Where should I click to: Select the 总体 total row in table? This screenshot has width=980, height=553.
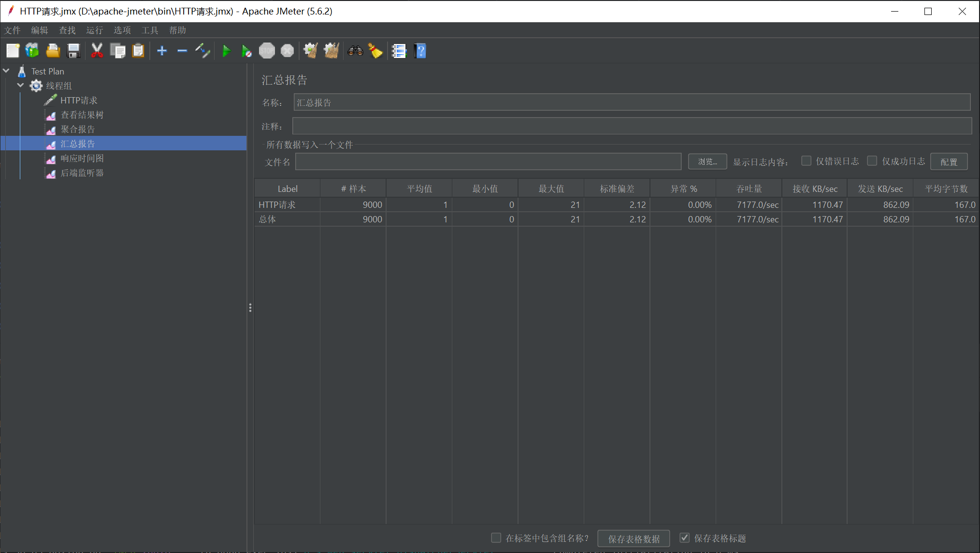617,219
